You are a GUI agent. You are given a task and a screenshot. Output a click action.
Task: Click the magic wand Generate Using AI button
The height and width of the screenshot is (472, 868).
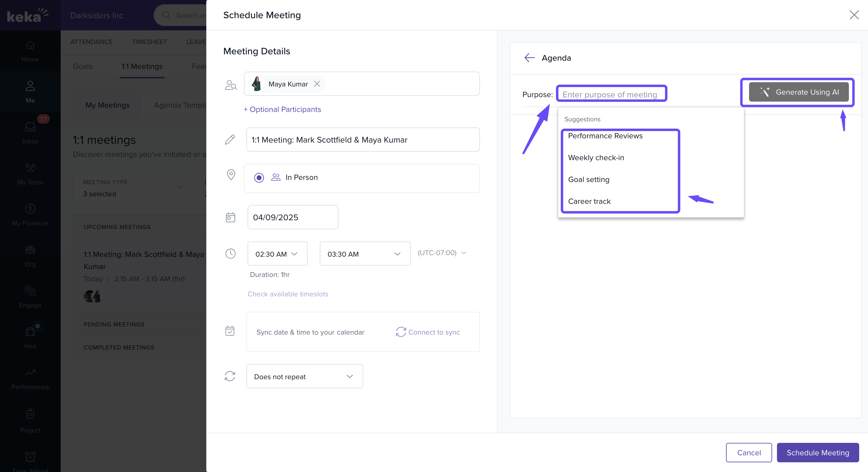tap(799, 92)
